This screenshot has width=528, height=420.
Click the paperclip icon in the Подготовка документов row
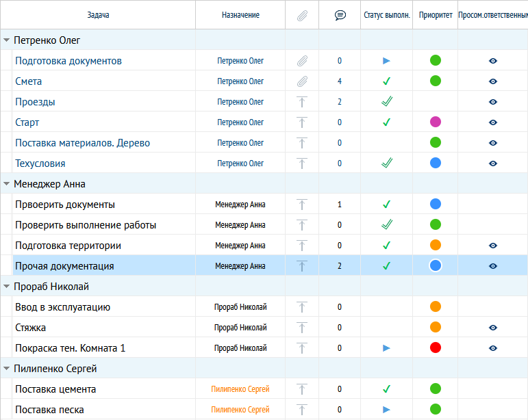click(x=302, y=61)
